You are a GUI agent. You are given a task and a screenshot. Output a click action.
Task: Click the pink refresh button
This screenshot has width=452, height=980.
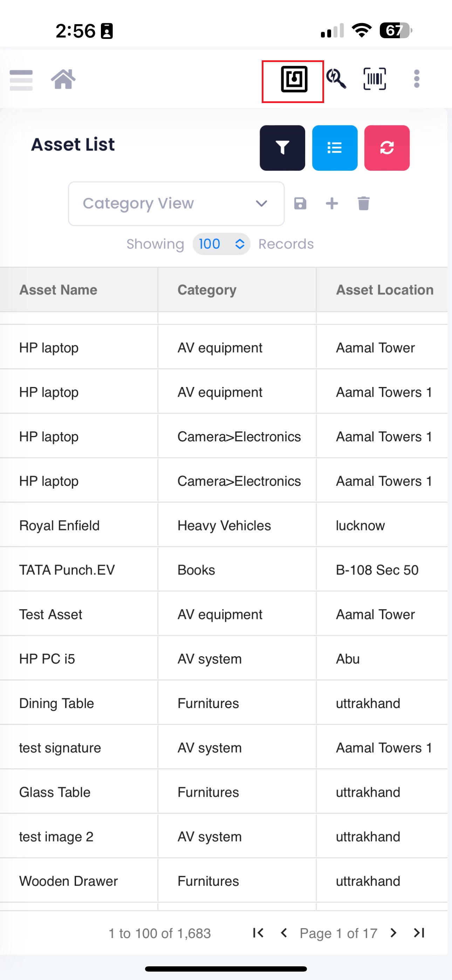tap(387, 148)
